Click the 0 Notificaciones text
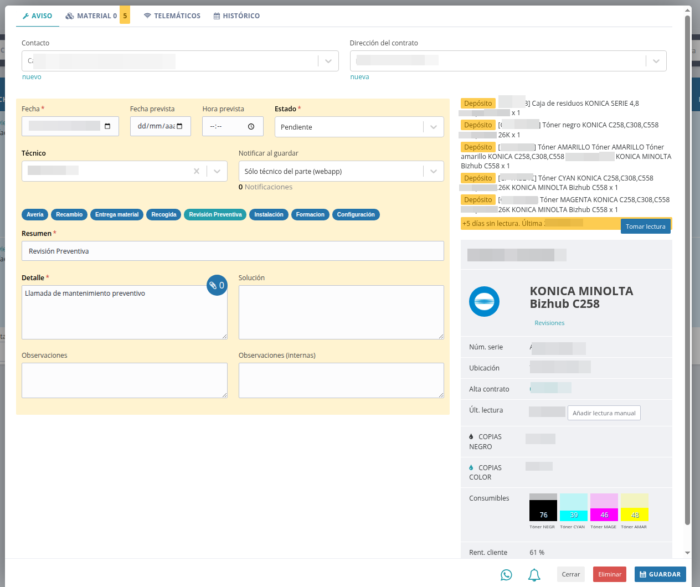The height and width of the screenshot is (587, 700). tap(265, 187)
